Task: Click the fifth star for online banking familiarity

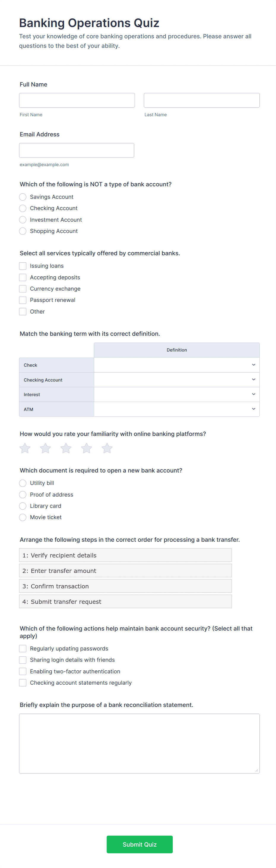Action: click(x=107, y=448)
